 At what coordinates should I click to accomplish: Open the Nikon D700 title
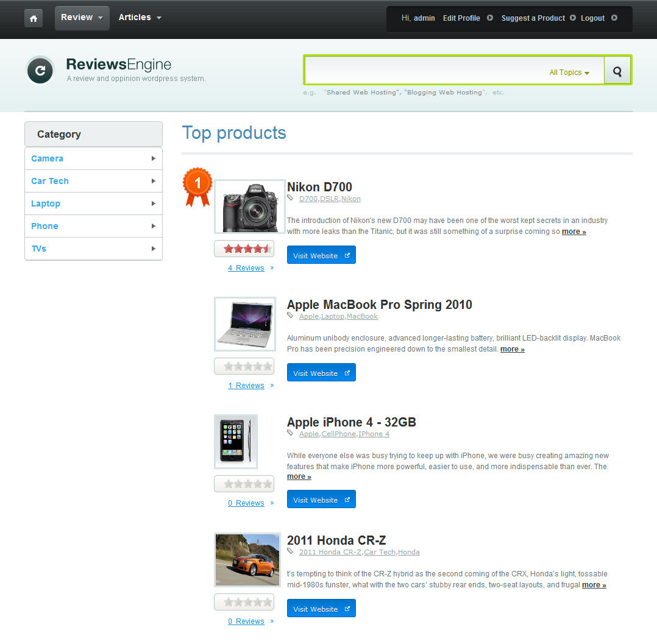click(319, 187)
